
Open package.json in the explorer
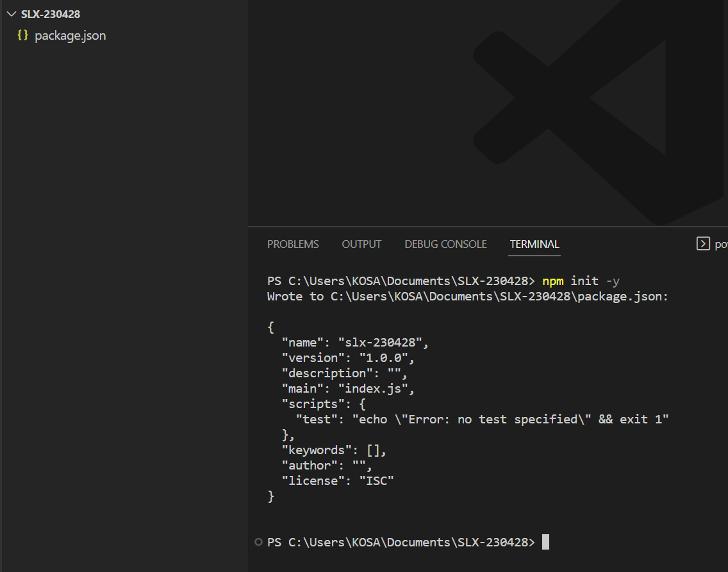70,36
